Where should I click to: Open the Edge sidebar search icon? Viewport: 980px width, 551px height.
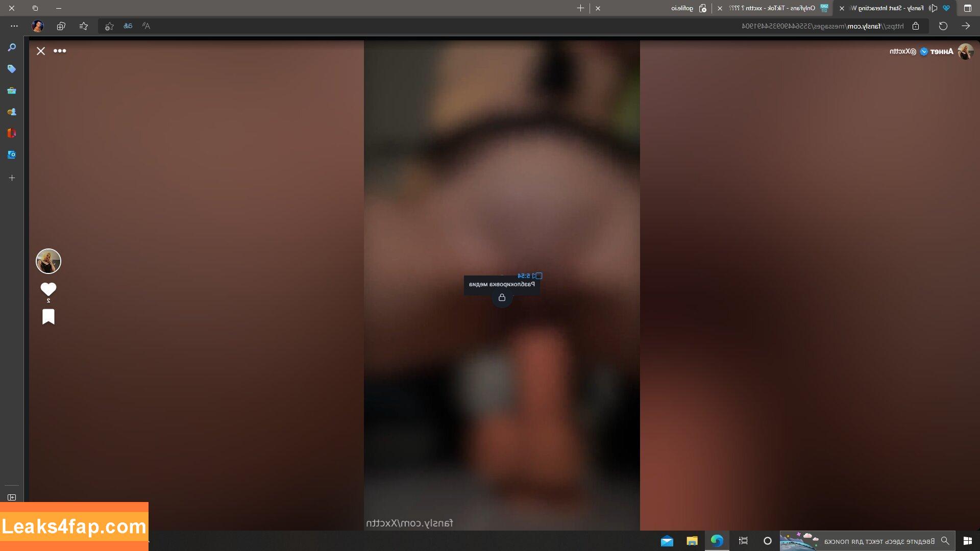point(12,47)
